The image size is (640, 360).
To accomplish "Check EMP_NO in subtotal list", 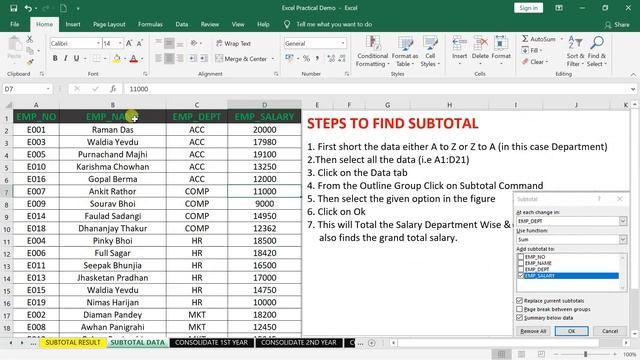I will click(x=520, y=257).
